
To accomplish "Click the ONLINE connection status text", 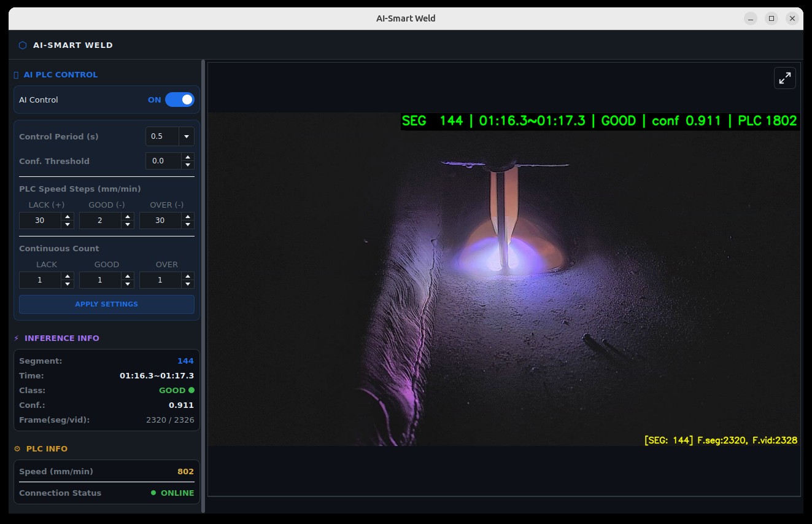I will (x=177, y=493).
